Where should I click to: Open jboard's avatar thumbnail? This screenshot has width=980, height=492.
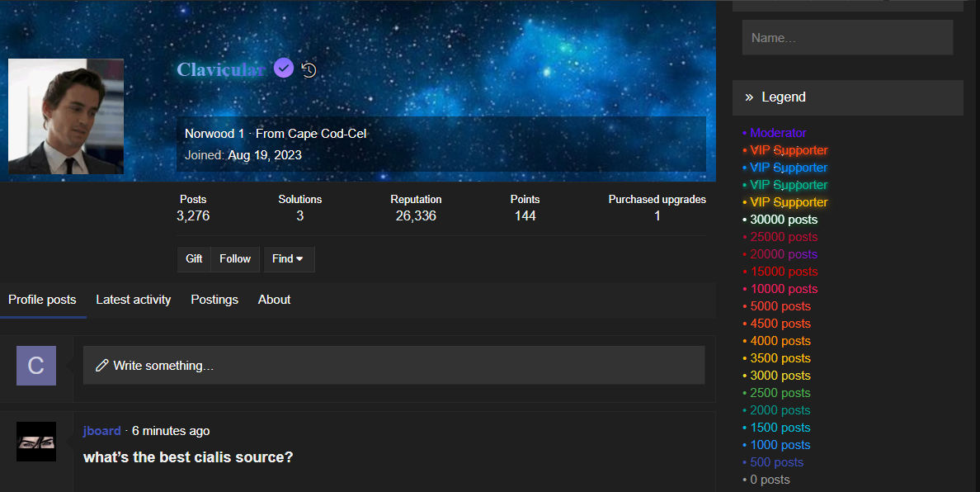[36, 442]
